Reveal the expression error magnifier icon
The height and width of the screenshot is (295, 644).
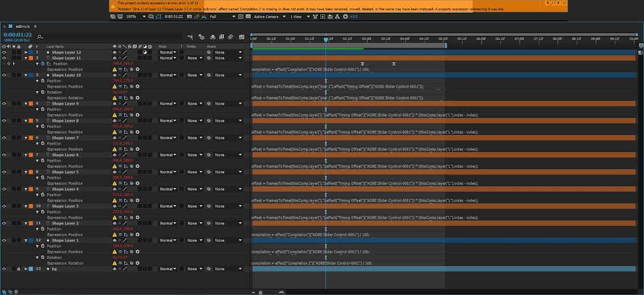pyautogui.click(x=553, y=3)
